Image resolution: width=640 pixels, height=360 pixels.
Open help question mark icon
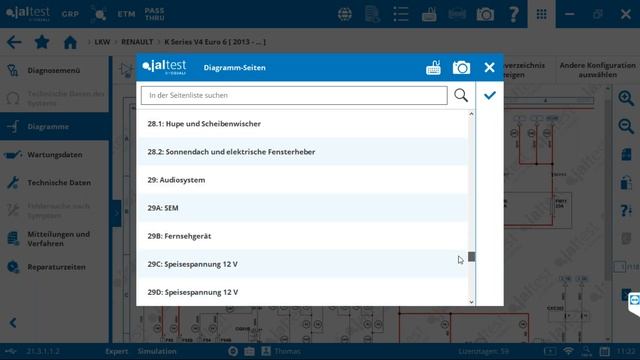(x=513, y=14)
